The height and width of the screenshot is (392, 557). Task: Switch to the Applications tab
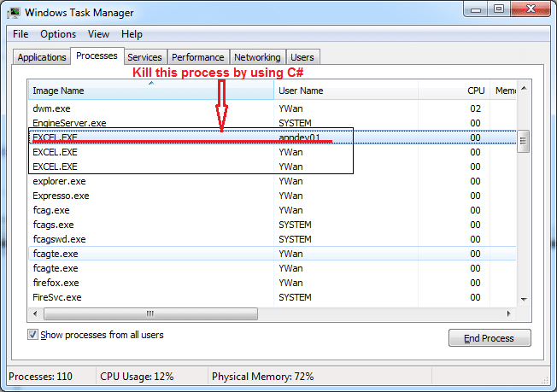coord(41,57)
